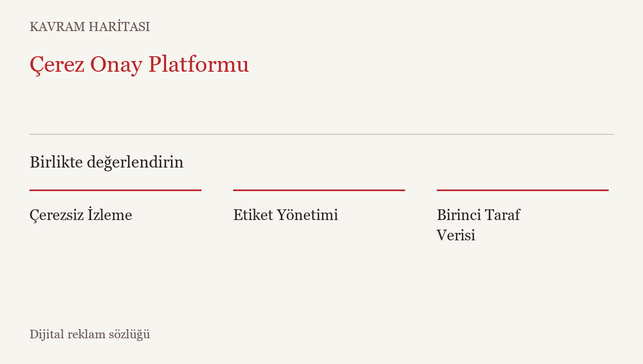Click the word Verisi on second line

tap(456, 236)
